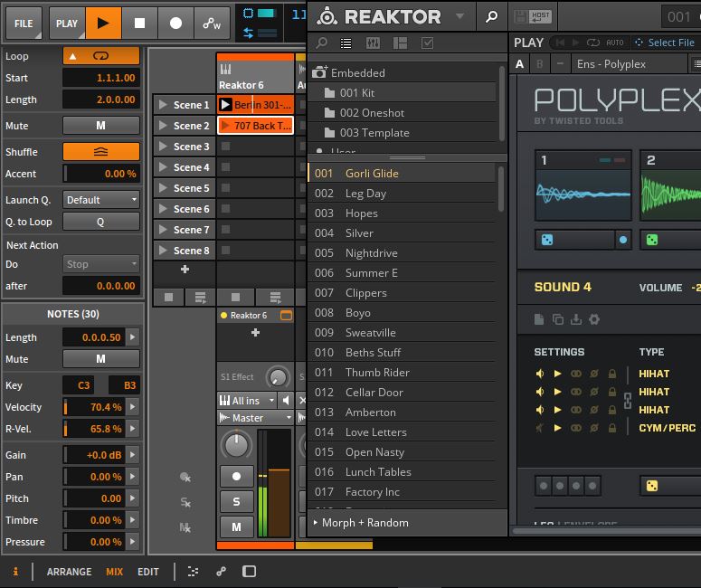Select snapshot bank A tab
Image resolution: width=701 pixels, height=588 pixels.
click(519, 64)
